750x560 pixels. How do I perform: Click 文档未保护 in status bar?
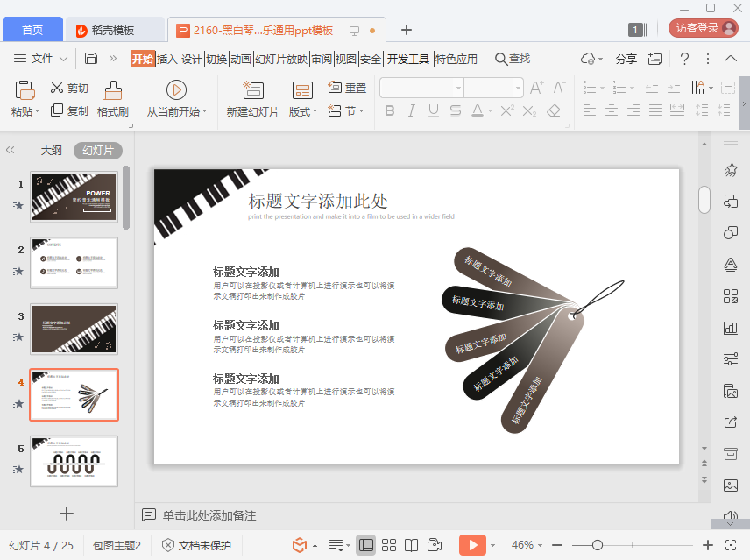click(196, 545)
